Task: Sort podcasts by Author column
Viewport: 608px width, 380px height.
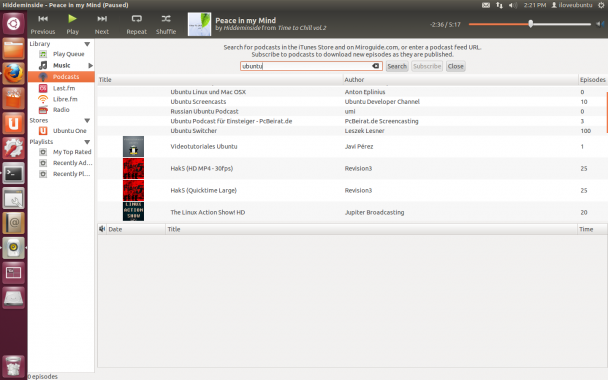Action: coord(461,79)
